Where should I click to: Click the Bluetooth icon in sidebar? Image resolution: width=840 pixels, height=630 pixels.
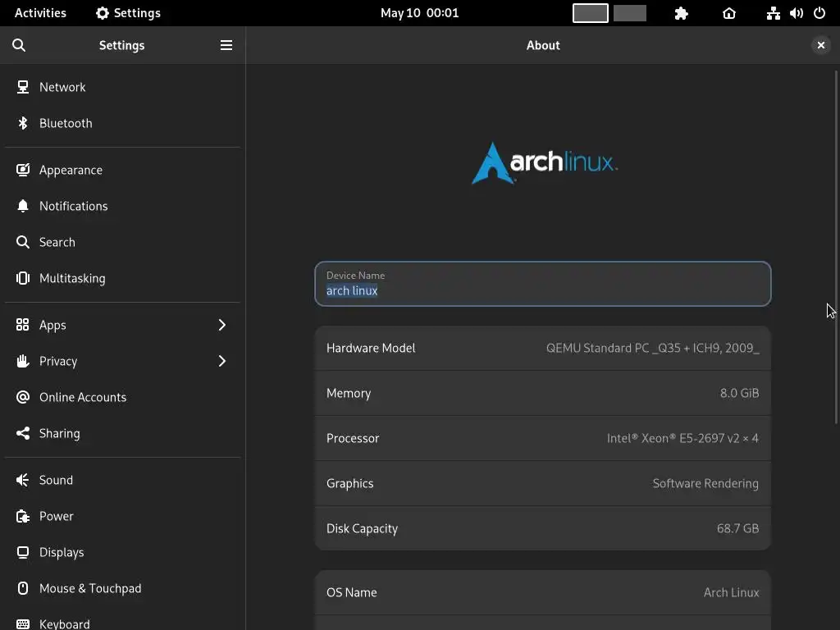(22, 123)
